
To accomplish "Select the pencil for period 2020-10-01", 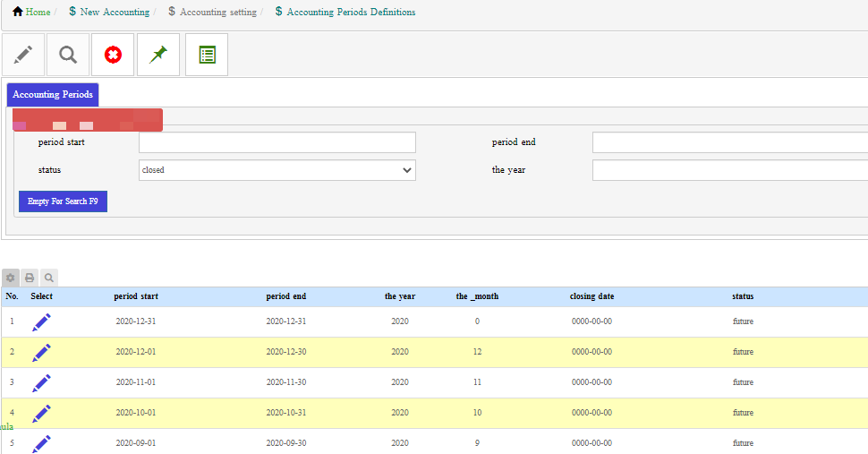I will (x=41, y=413).
